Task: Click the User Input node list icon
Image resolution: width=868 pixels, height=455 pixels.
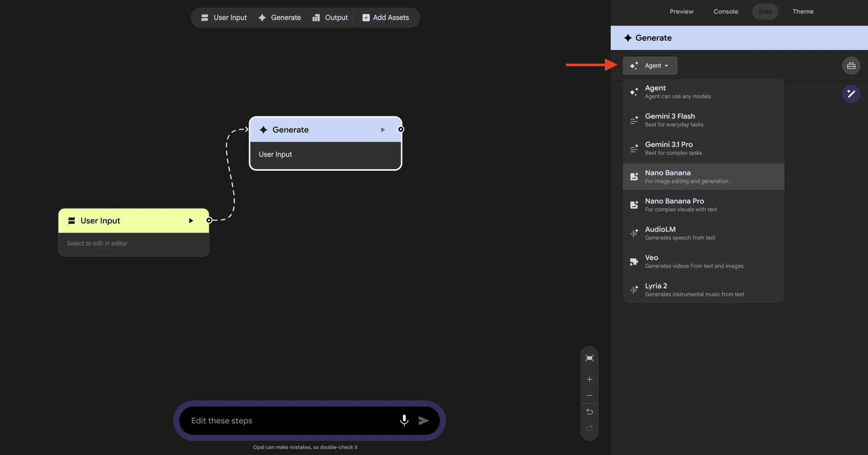Action: pos(72,221)
